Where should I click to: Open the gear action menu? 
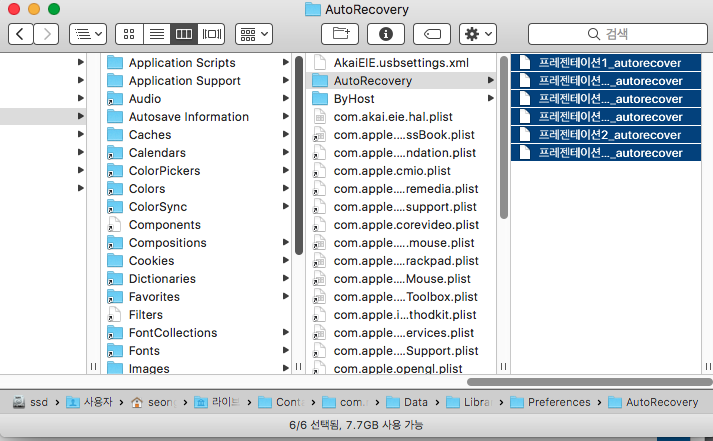click(x=478, y=34)
